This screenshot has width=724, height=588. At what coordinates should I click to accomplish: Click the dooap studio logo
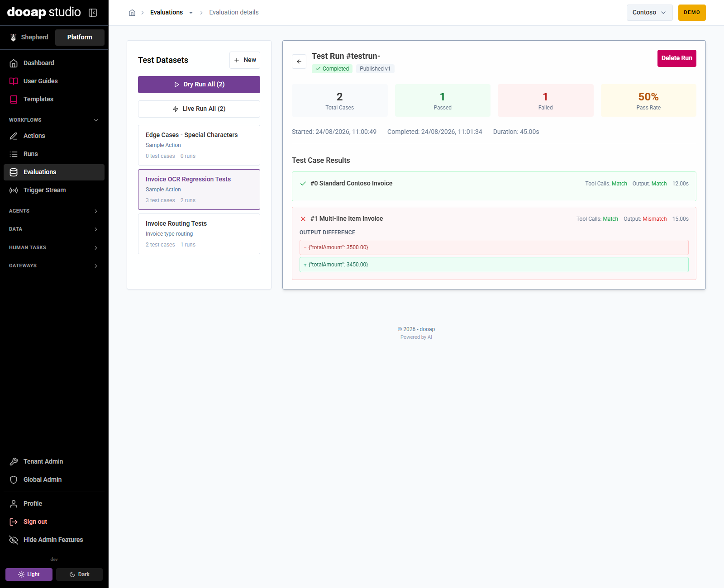click(44, 12)
